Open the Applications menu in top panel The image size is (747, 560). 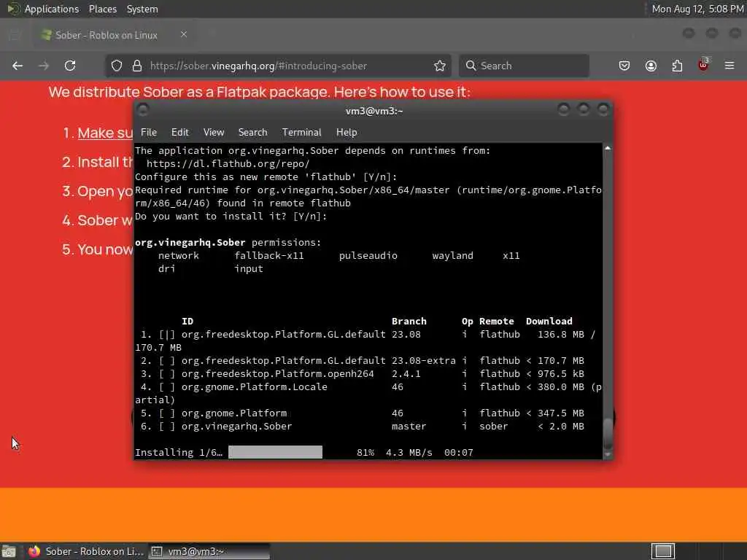click(x=52, y=9)
